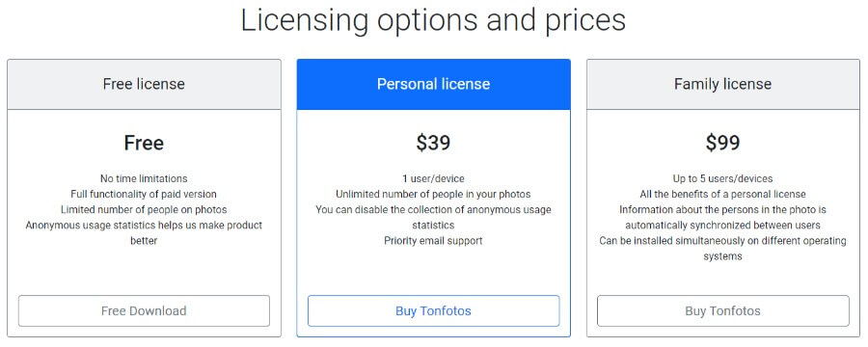This screenshot has height=347, width=868.
Task: Select the blue Personal license header
Action: point(433,84)
